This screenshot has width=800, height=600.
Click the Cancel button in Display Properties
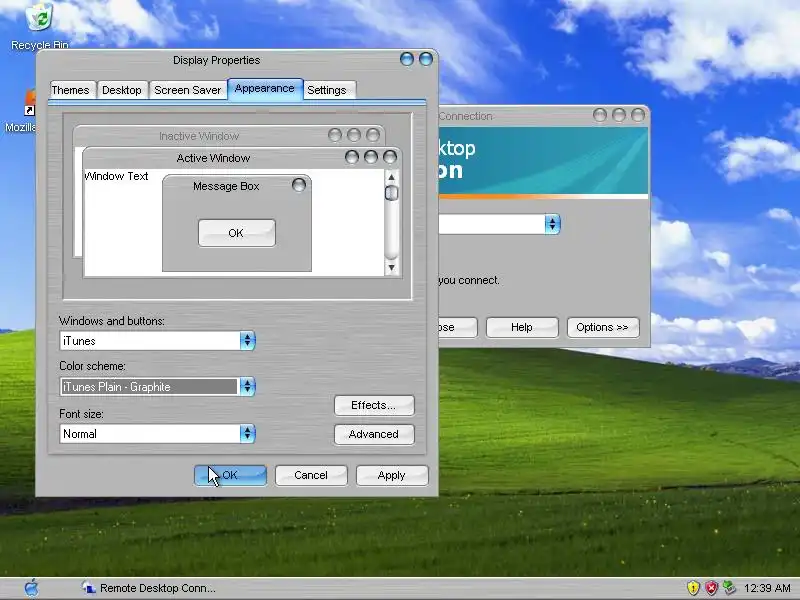[311, 476]
